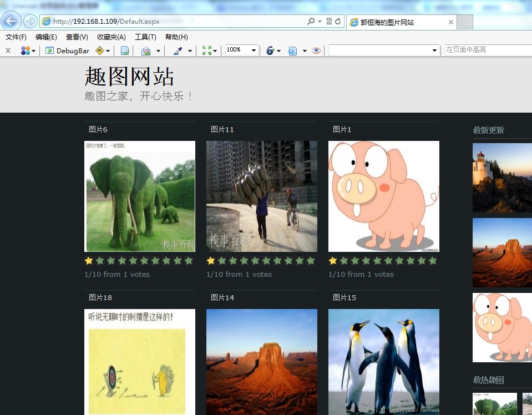Click the globe icon on the DebugBar toolbar
This screenshot has width=532, height=415.
coord(271,50)
